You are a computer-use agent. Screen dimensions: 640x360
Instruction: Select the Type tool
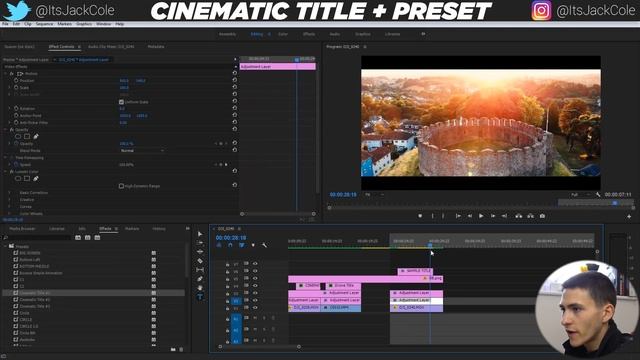point(200,297)
